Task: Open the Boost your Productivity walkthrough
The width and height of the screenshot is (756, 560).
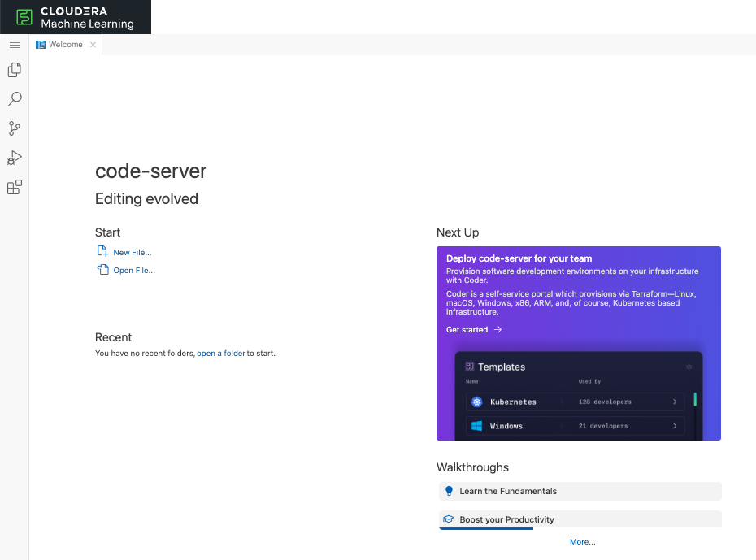Action: point(580,519)
